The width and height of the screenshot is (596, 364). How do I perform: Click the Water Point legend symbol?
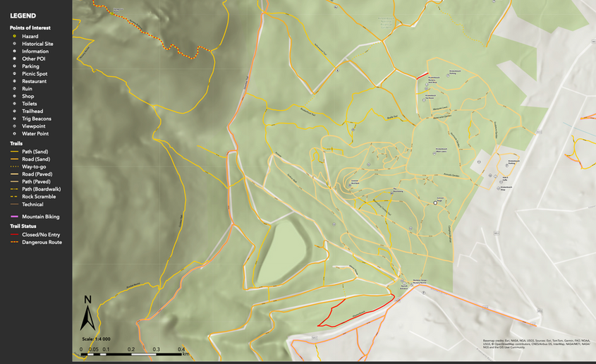[14, 133]
